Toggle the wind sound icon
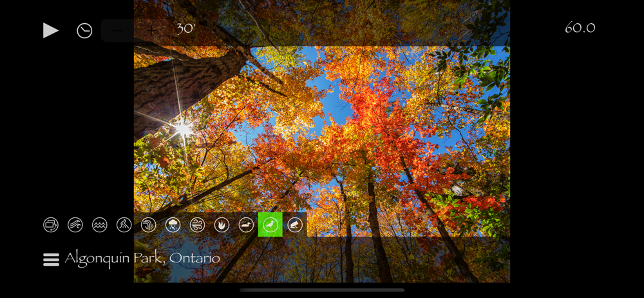The image size is (644, 298). point(197,224)
